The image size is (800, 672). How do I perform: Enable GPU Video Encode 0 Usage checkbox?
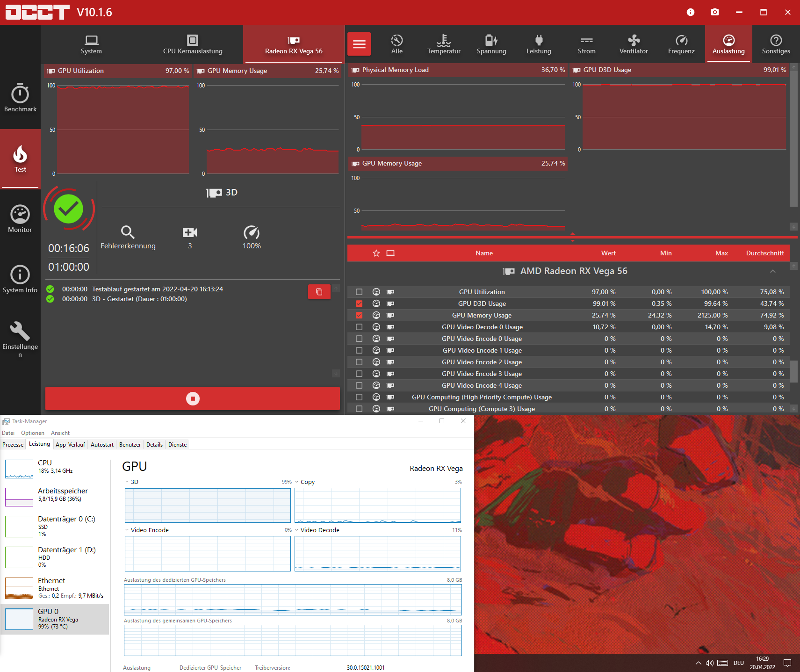[359, 339]
